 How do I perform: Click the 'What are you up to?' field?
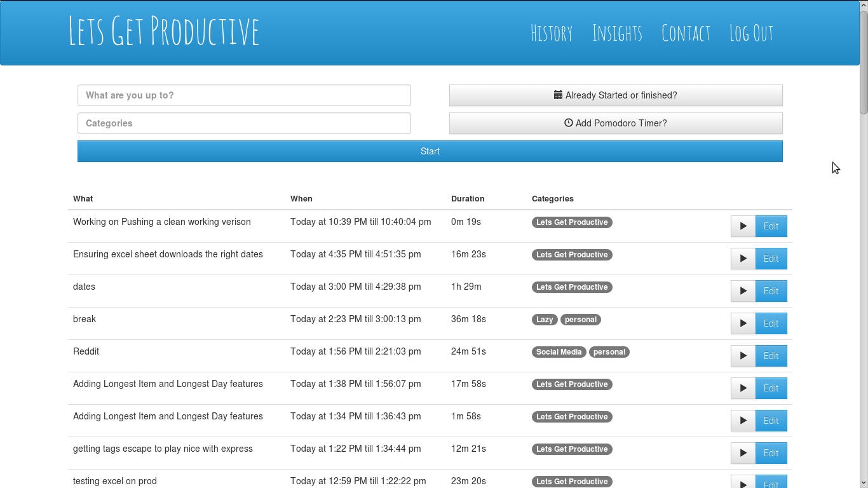[x=244, y=95]
